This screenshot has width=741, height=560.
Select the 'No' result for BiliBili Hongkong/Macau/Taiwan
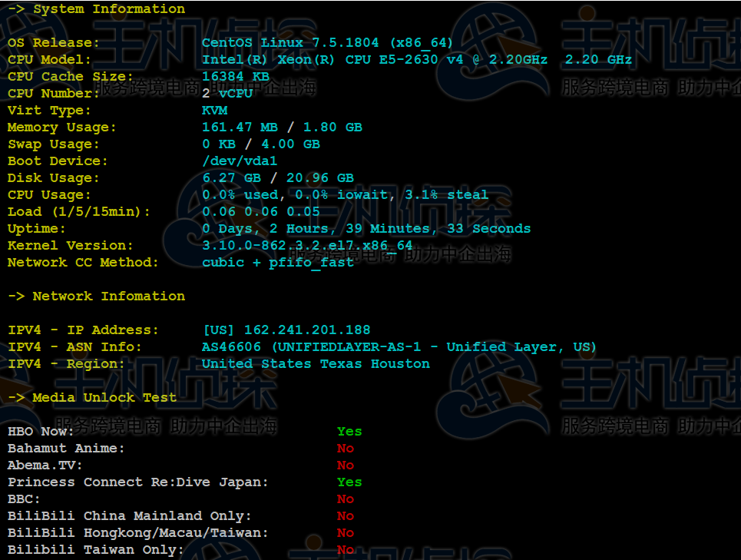coord(346,533)
